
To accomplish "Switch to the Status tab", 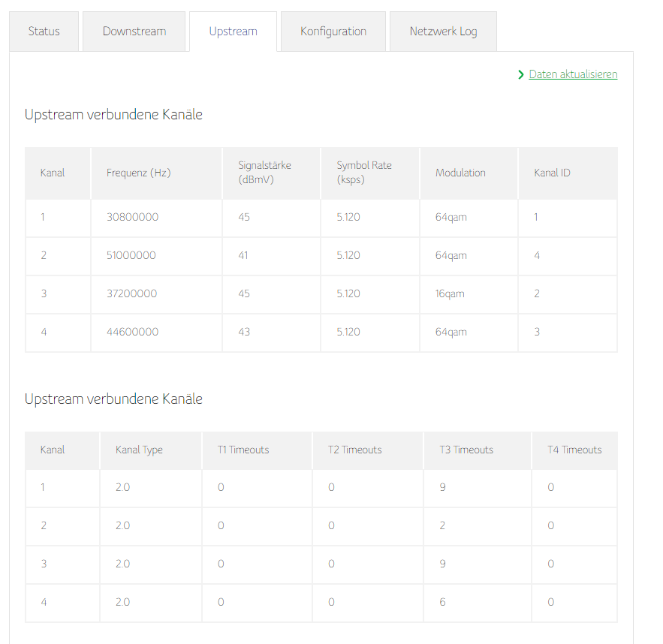I will [x=44, y=32].
